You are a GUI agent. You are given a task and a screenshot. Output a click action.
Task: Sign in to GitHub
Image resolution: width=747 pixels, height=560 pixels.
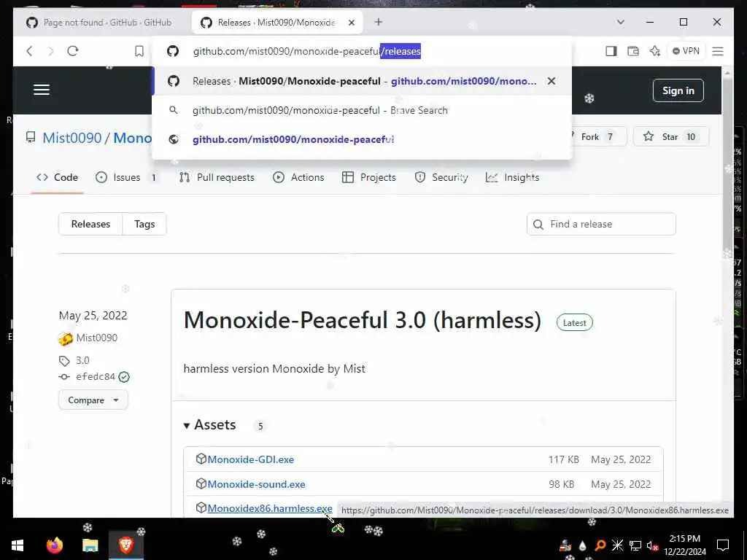678,90
